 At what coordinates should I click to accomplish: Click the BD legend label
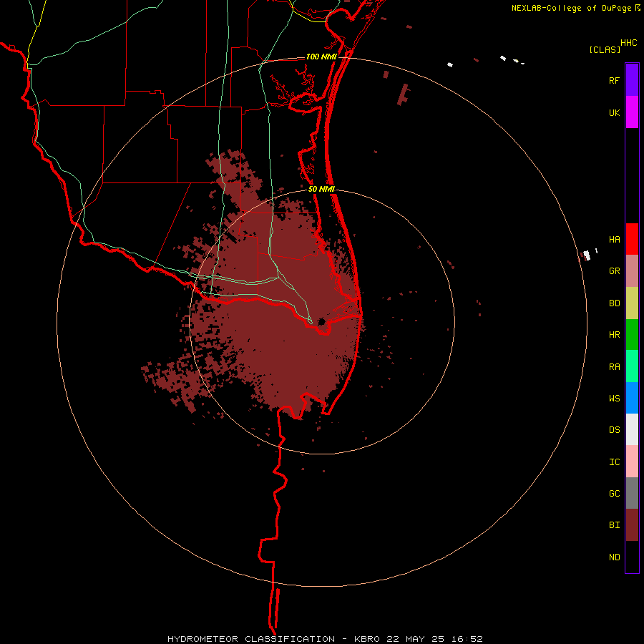(615, 303)
